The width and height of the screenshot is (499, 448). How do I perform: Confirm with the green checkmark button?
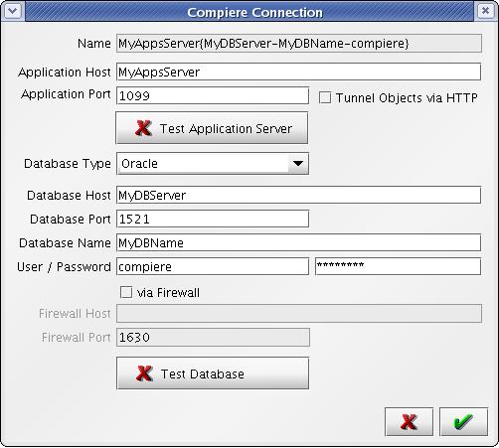[x=463, y=421]
